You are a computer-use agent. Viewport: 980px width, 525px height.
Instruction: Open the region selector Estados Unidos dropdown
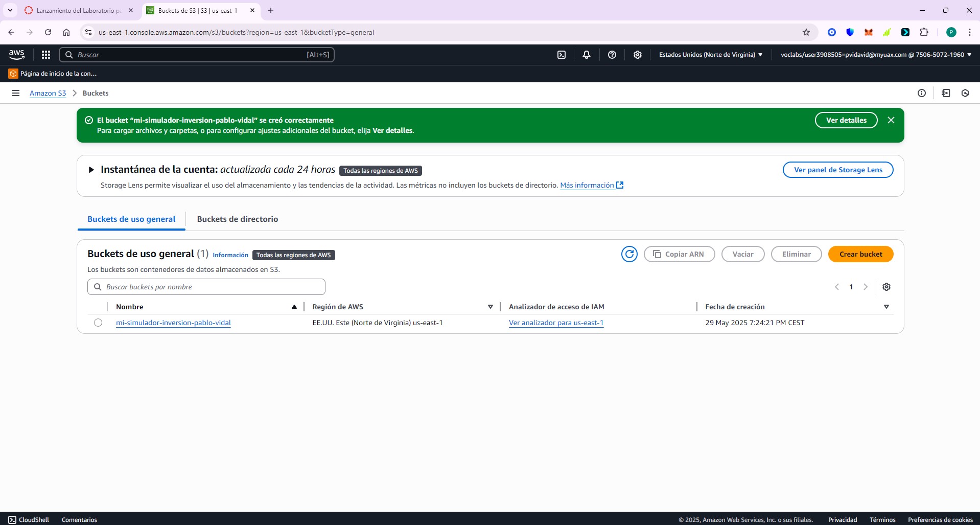coord(711,55)
